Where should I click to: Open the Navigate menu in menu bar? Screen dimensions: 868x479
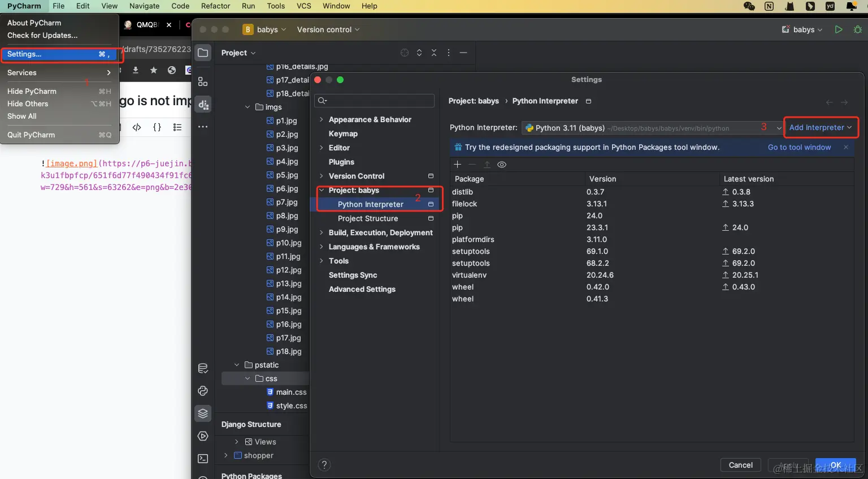[x=144, y=6]
